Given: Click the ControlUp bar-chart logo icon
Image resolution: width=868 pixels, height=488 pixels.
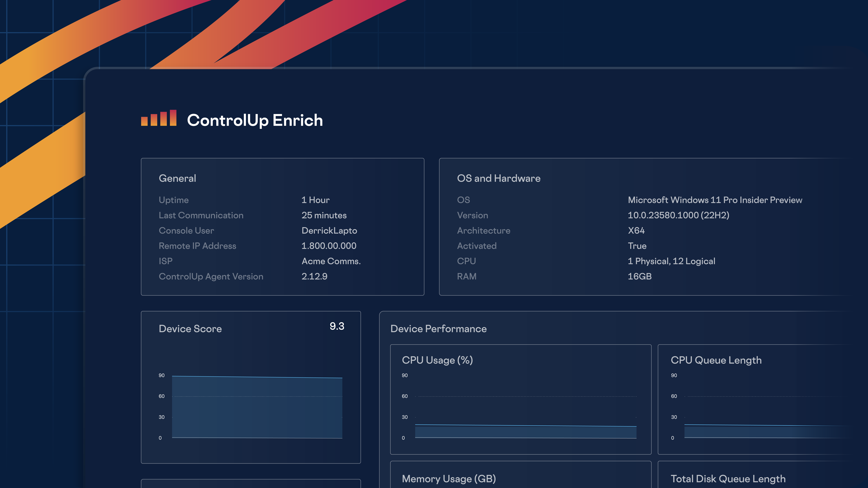Looking at the screenshot, I should tap(159, 118).
